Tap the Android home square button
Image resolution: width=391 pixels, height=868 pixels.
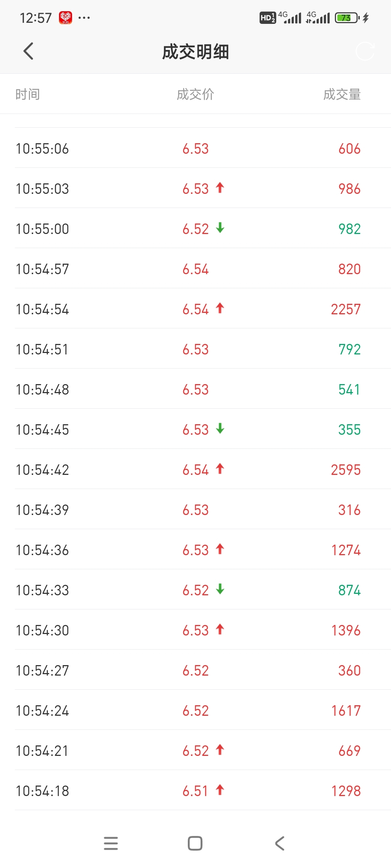(195, 843)
